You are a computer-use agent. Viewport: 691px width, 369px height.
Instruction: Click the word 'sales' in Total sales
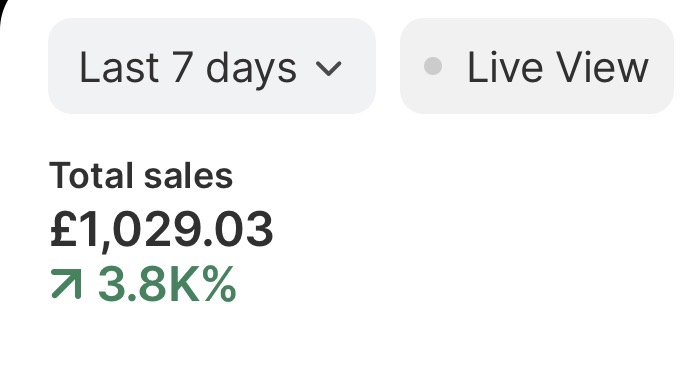click(x=188, y=175)
